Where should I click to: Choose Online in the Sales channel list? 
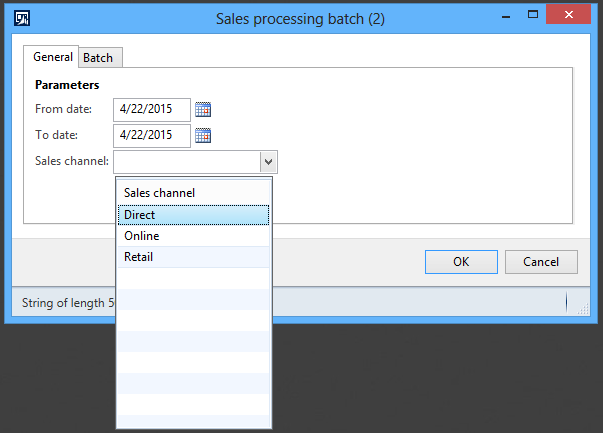194,236
